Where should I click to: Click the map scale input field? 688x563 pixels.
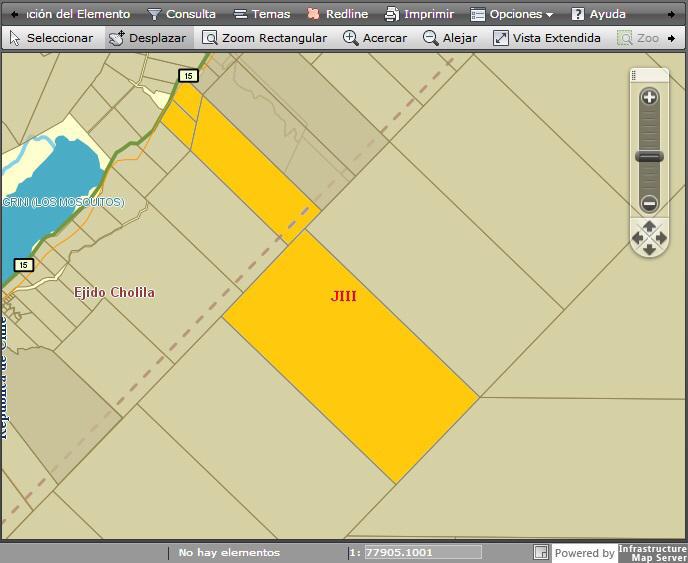(423, 552)
